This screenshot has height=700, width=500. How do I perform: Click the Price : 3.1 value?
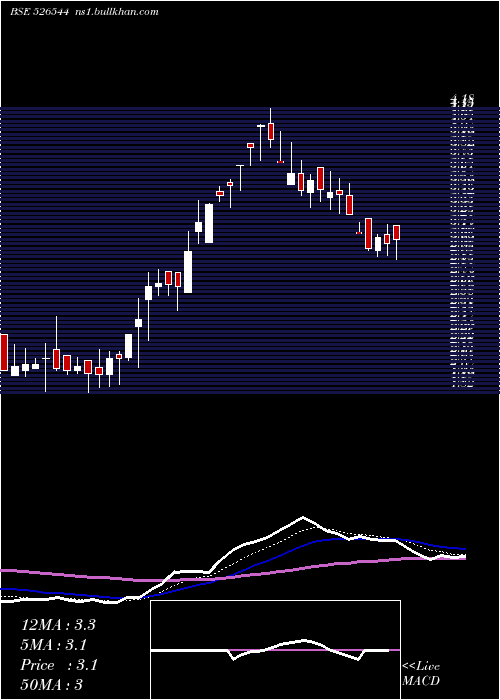[59, 665]
